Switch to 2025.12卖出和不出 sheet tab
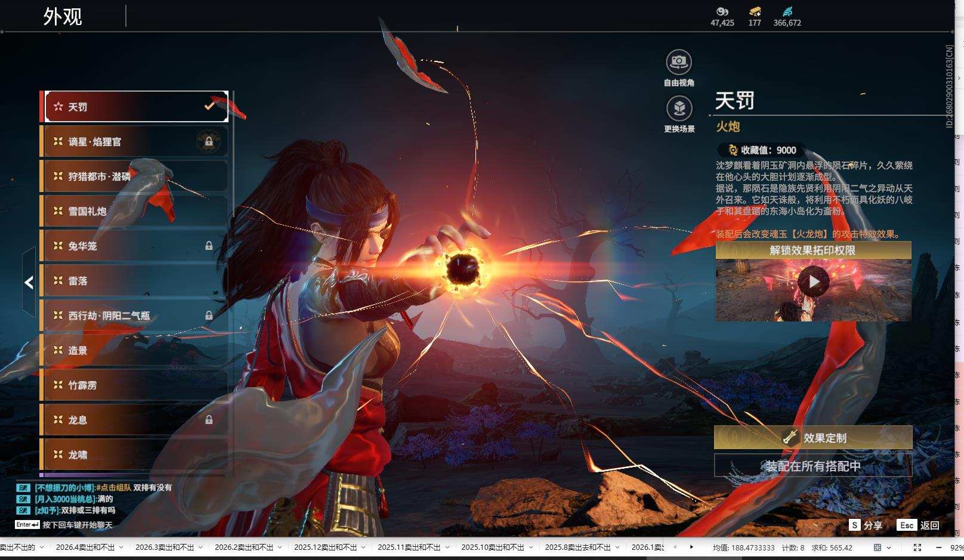Screen dimensions: 964x560 [x=326, y=547]
